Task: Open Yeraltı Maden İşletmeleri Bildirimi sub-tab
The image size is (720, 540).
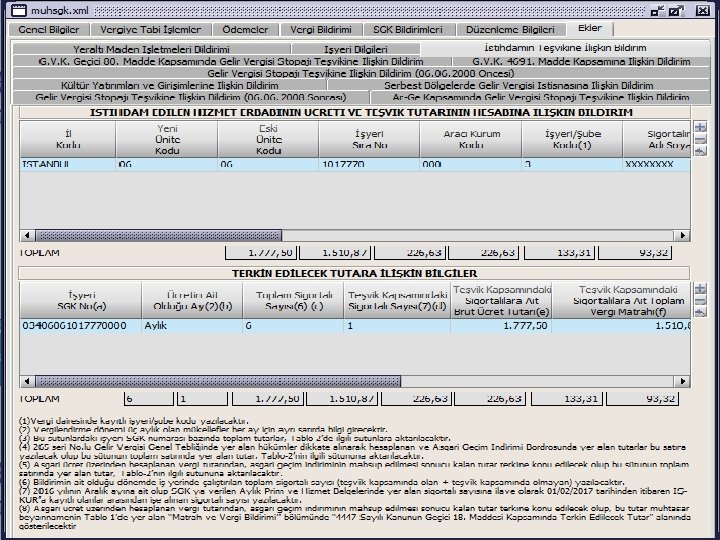Action: 151,49
